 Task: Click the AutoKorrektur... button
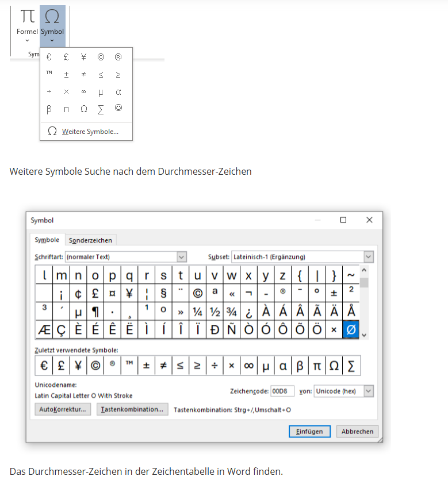pyautogui.click(x=63, y=409)
